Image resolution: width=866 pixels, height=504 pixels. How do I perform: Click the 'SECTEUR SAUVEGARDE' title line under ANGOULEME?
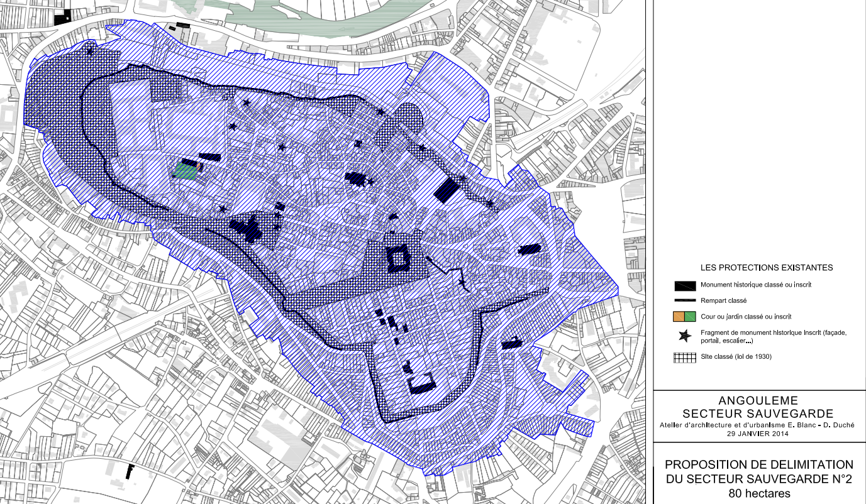coord(758,414)
